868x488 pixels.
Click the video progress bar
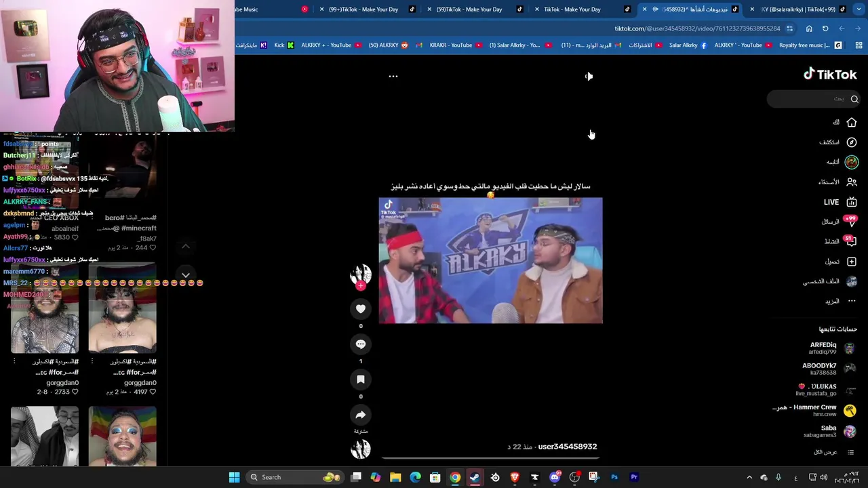[490, 457]
